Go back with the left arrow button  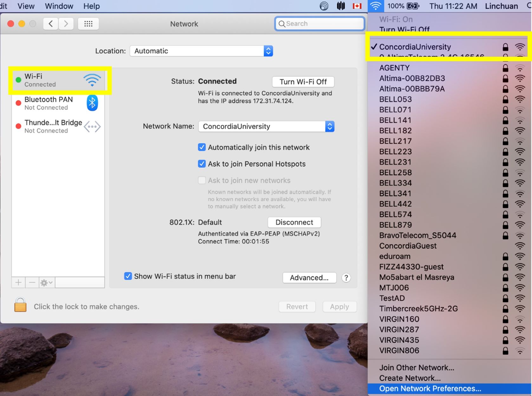(51, 23)
